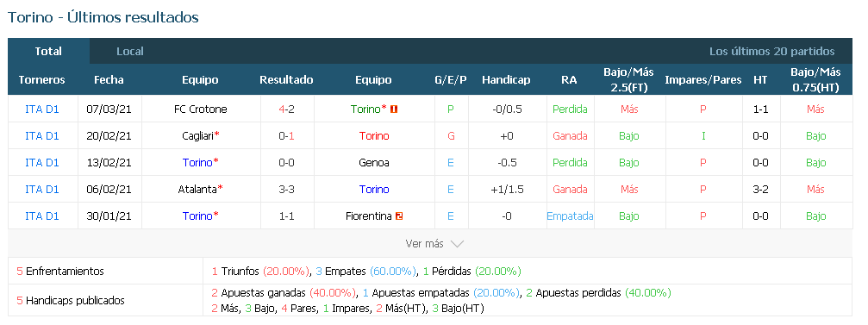Screen dimensions: 868x325
Task: Click ITA D1 link for 30/01/21 match
Action: (x=42, y=216)
